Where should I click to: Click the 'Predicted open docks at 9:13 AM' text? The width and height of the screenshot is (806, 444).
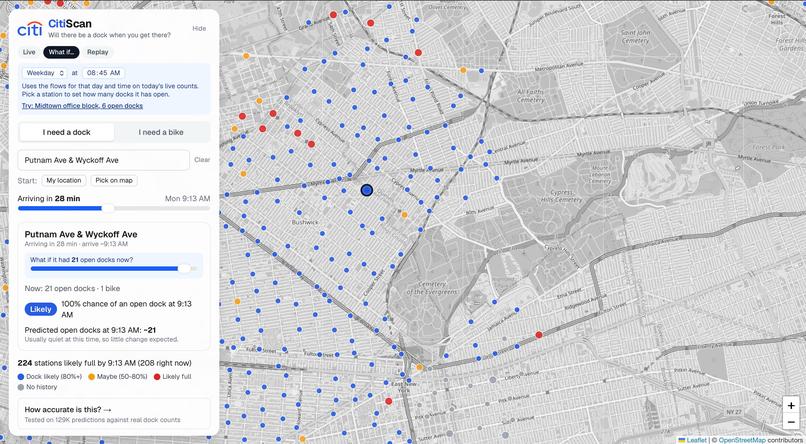(x=90, y=330)
